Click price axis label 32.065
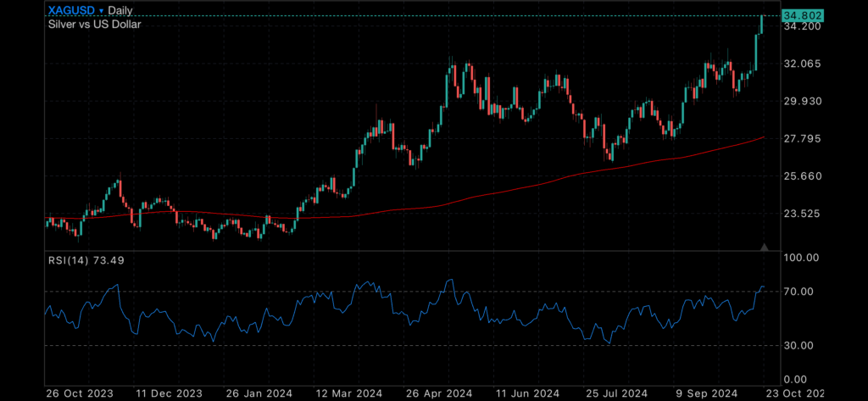Screen dimensions: 868x401 pos(803,64)
